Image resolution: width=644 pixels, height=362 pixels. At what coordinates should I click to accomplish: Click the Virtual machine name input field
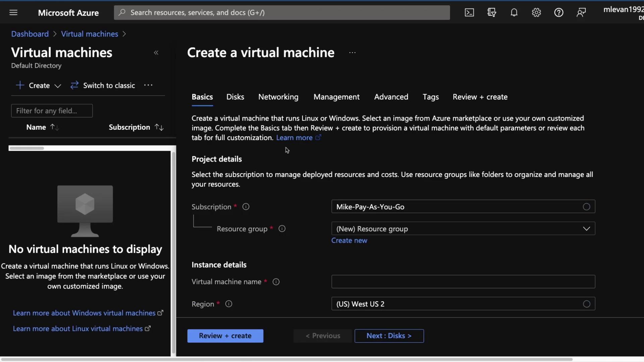pos(463,282)
